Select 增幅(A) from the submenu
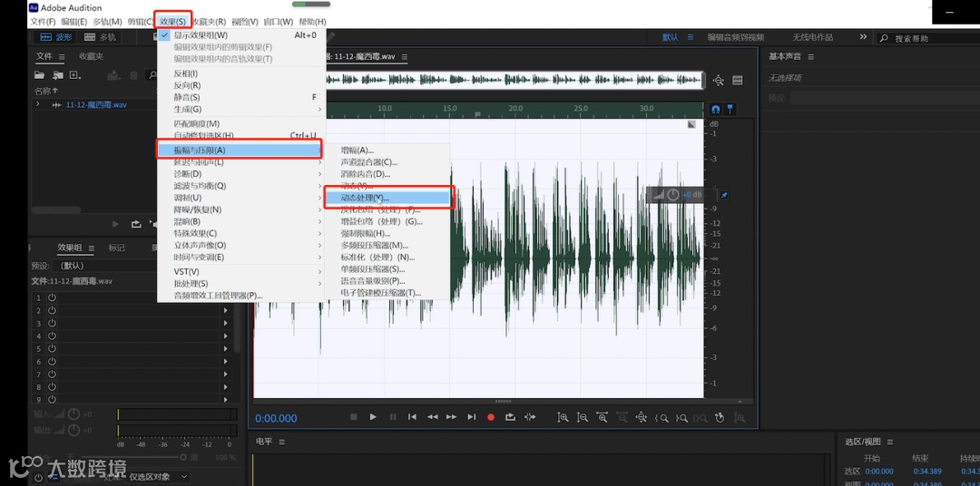This screenshot has height=486, width=980. 387,150
